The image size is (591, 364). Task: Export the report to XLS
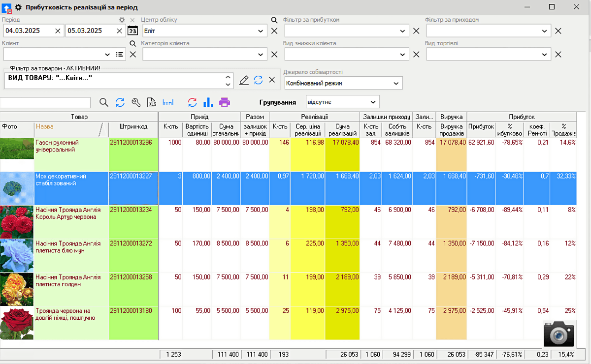[152, 102]
